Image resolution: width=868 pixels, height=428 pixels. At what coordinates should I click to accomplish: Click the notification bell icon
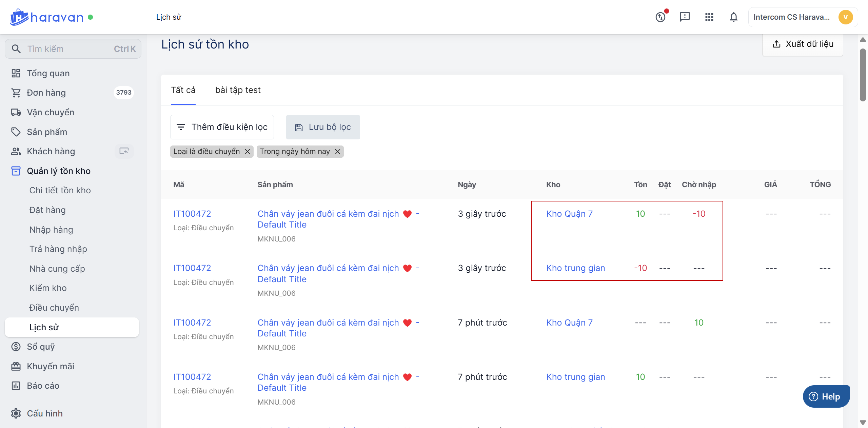click(x=733, y=17)
